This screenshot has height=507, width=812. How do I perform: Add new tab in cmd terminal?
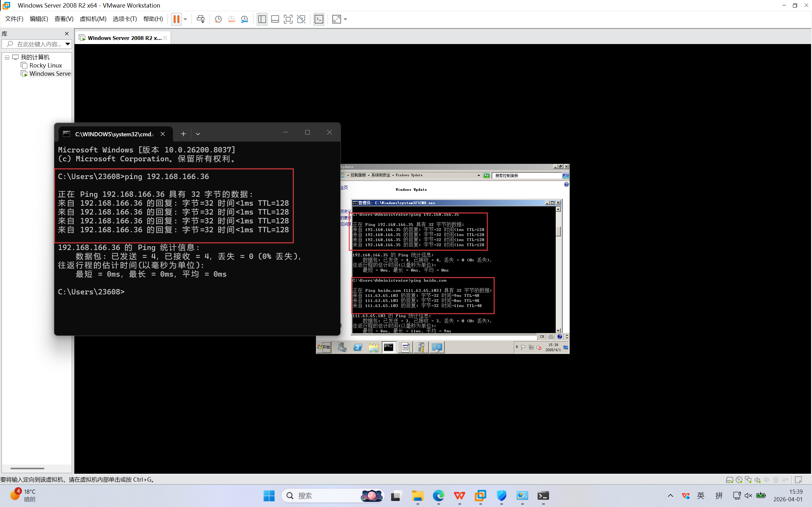pyautogui.click(x=183, y=134)
